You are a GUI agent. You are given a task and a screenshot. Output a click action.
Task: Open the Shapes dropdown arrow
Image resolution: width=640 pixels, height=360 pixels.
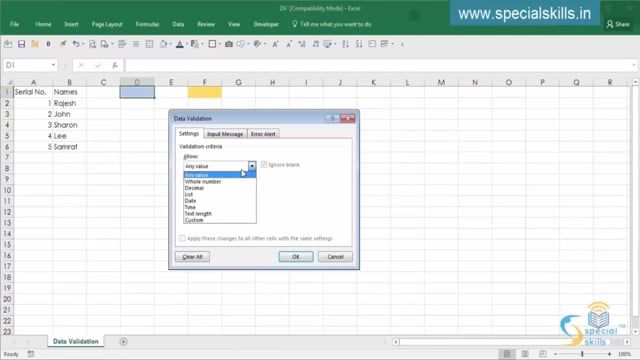(x=248, y=44)
